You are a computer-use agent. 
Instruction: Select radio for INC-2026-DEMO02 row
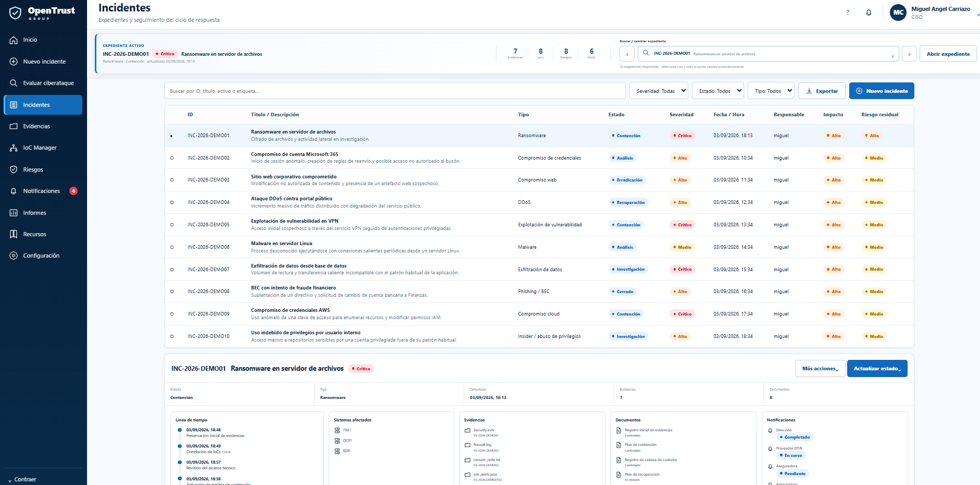pos(172,158)
